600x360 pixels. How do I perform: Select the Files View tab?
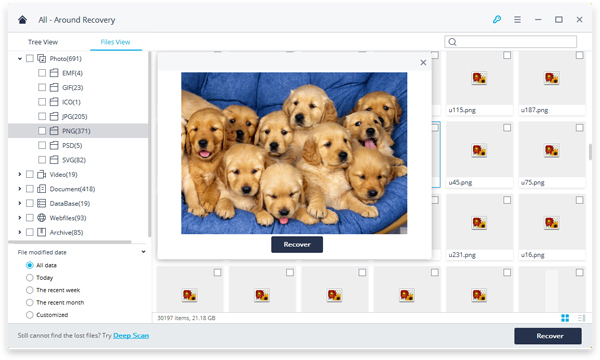click(115, 42)
